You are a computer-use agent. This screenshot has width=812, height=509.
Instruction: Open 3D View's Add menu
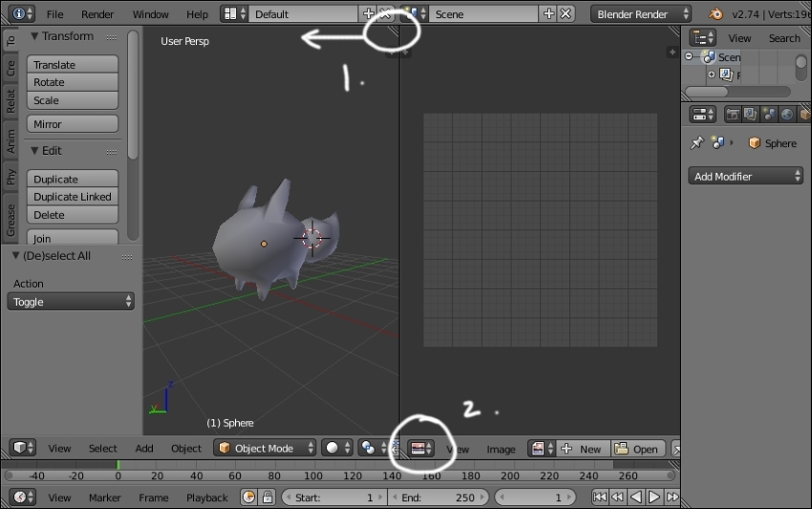[144, 449]
